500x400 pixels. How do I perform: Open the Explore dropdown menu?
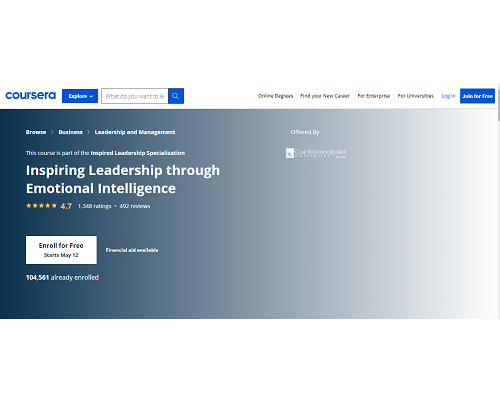point(80,96)
